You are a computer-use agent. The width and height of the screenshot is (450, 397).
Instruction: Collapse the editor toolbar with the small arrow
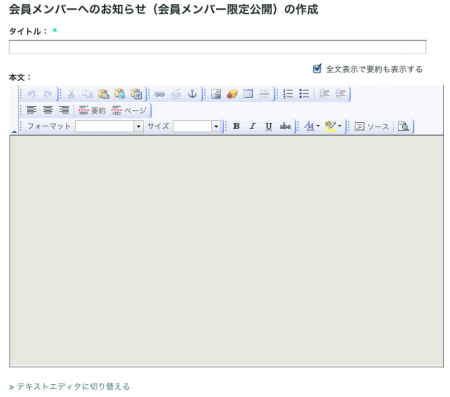point(14,132)
